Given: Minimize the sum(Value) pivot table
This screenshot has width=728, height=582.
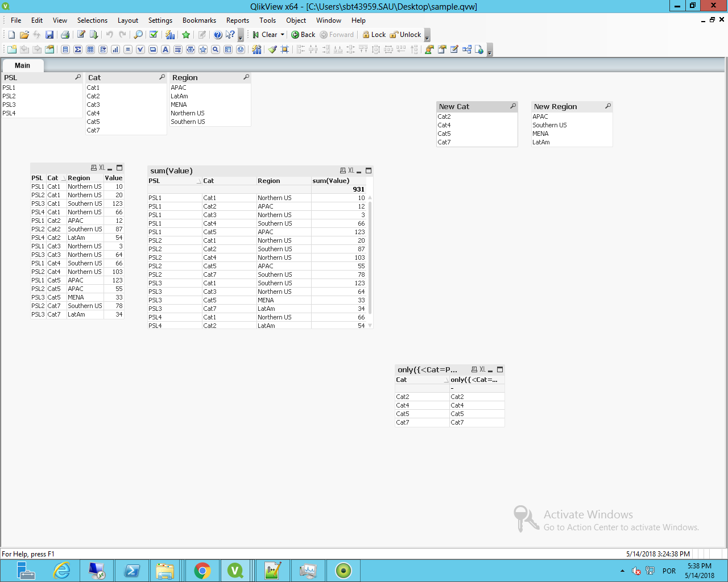Looking at the screenshot, I should tap(359, 171).
